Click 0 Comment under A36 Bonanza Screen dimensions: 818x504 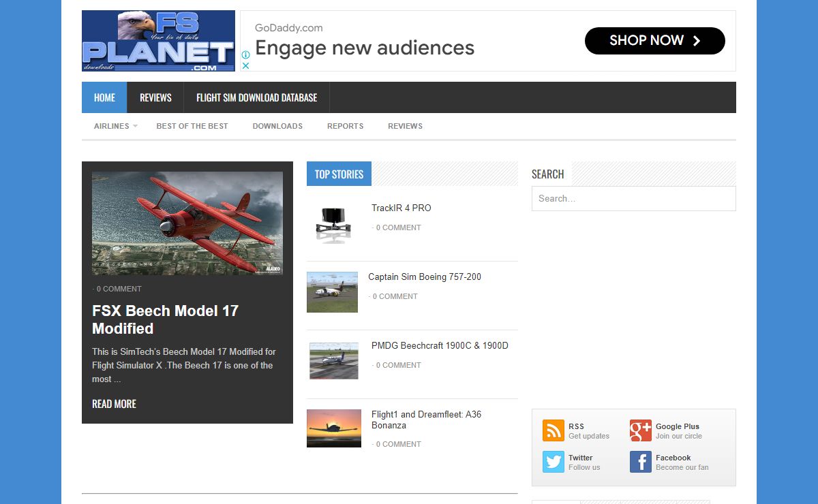pos(399,444)
